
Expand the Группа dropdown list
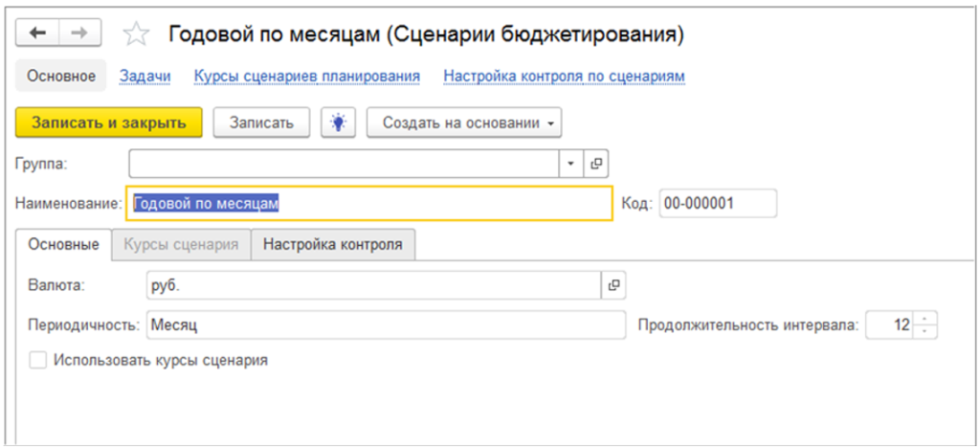pyautogui.click(x=571, y=164)
